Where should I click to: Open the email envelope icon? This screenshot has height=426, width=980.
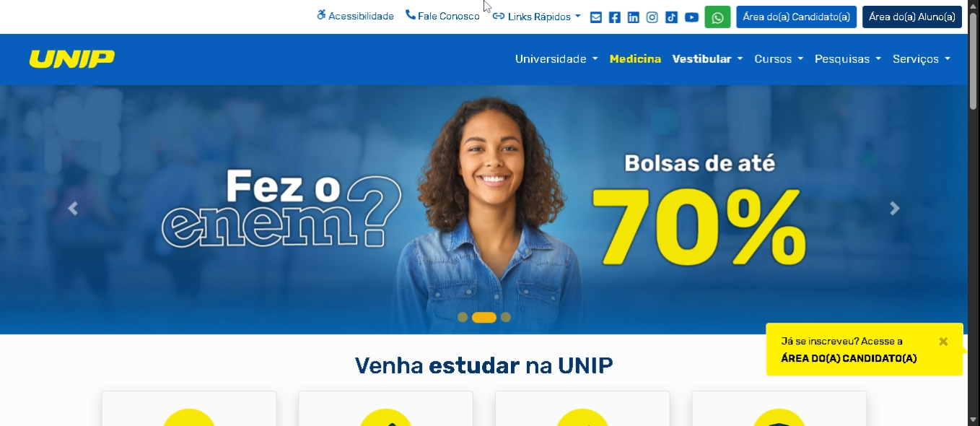click(x=596, y=17)
